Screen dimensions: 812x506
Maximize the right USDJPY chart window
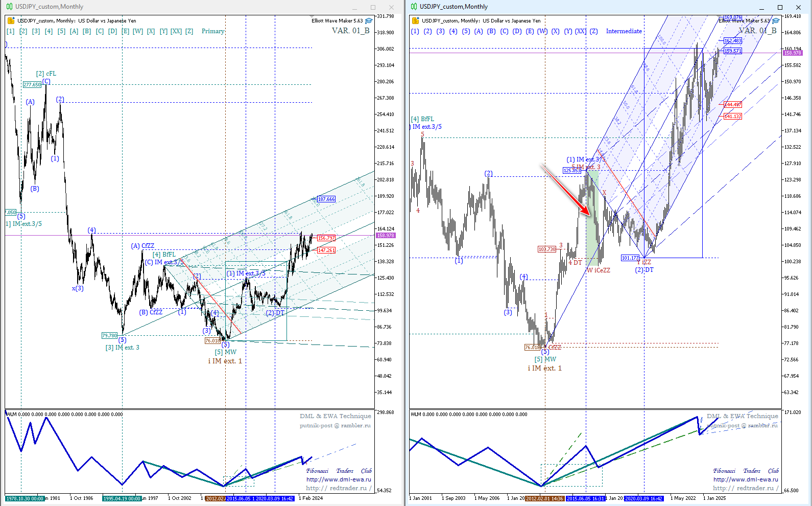(780, 7)
